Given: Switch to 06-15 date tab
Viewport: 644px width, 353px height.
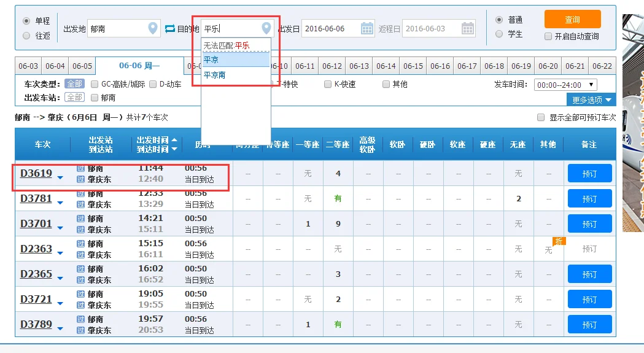Looking at the screenshot, I should point(413,66).
